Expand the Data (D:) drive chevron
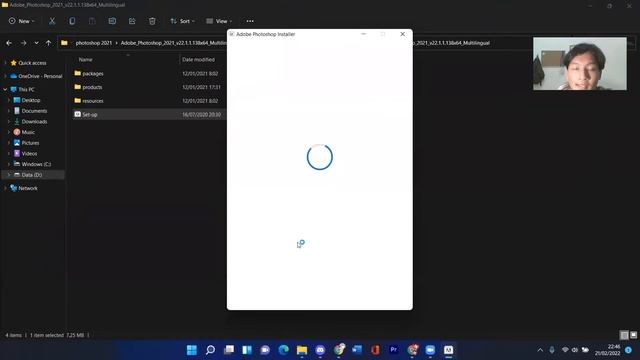 [9, 175]
